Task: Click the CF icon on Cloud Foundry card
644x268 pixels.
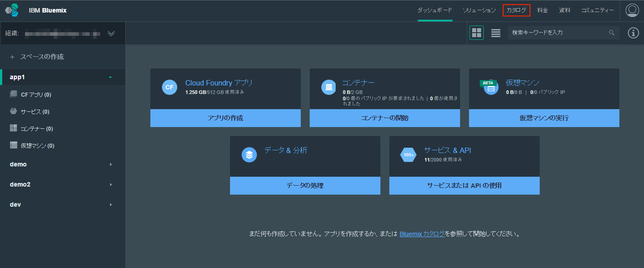Action: coord(169,87)
